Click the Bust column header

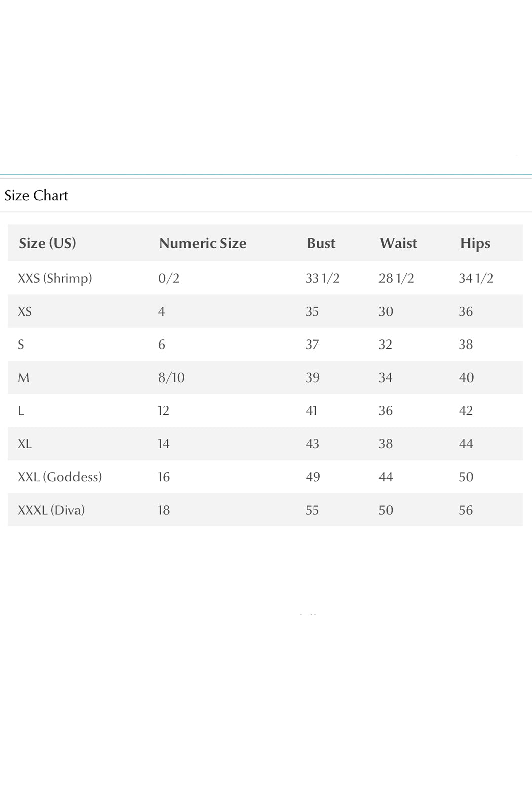pos(321,243)
